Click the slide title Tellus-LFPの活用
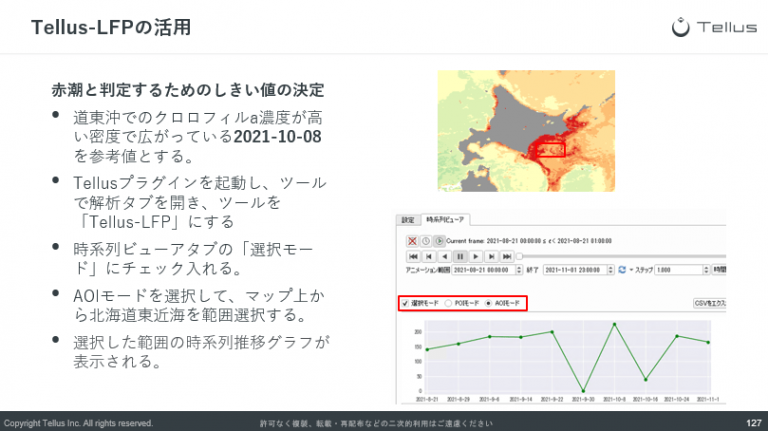 click(111, 27)
